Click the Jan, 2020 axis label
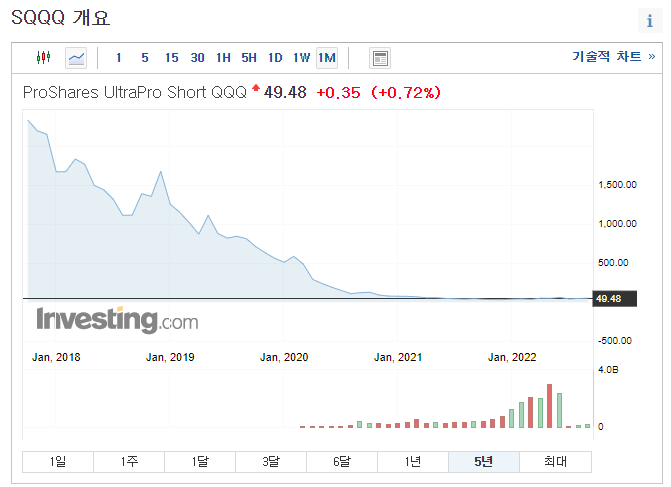The width and height of the screenshot is (671, 487). pyautogui.click(x=284, y=357)
